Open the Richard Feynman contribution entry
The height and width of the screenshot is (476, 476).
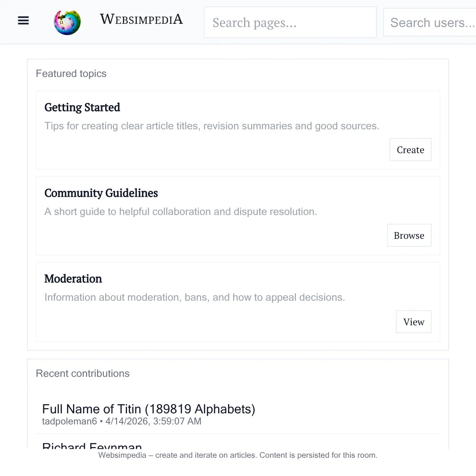coord(92,446)
